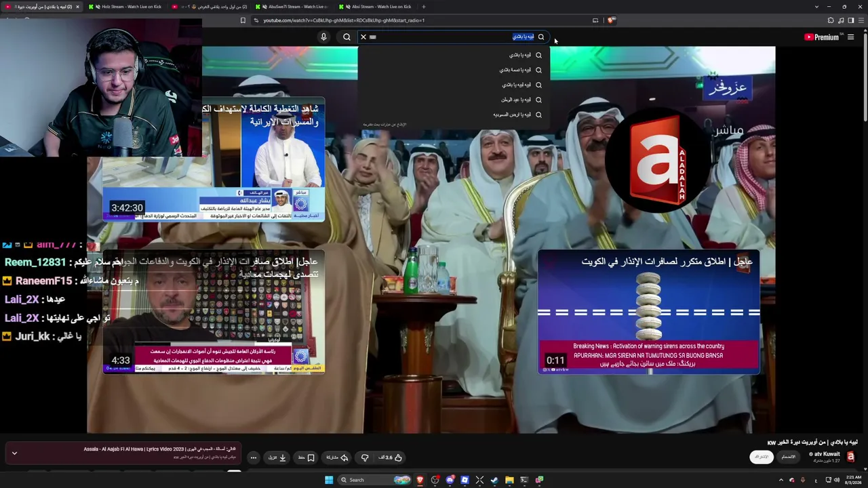Download the video

click(277, 457)
